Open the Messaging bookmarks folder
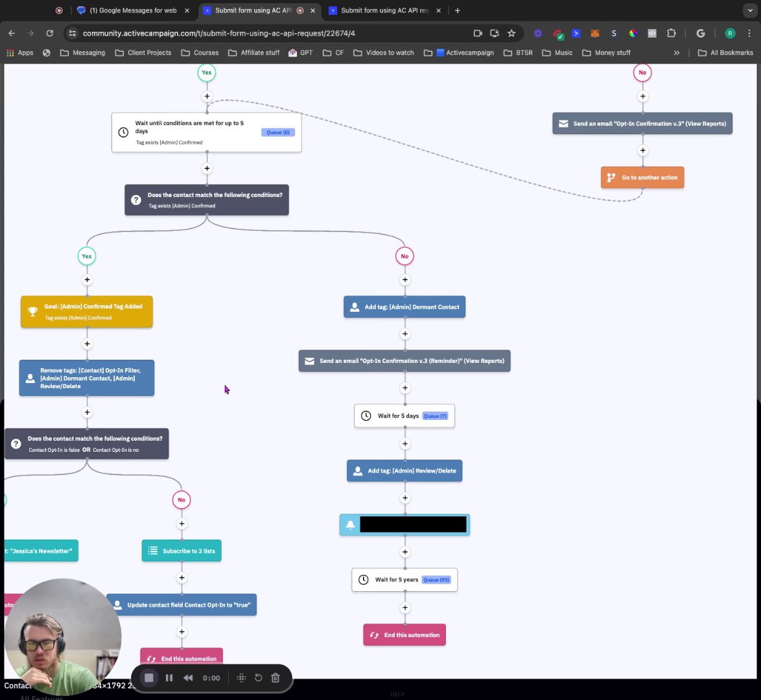 click(x=82, y=52)
